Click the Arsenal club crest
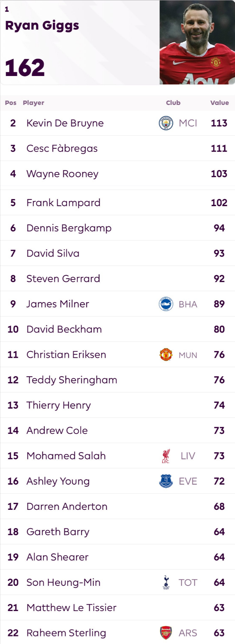 [166, 633]
